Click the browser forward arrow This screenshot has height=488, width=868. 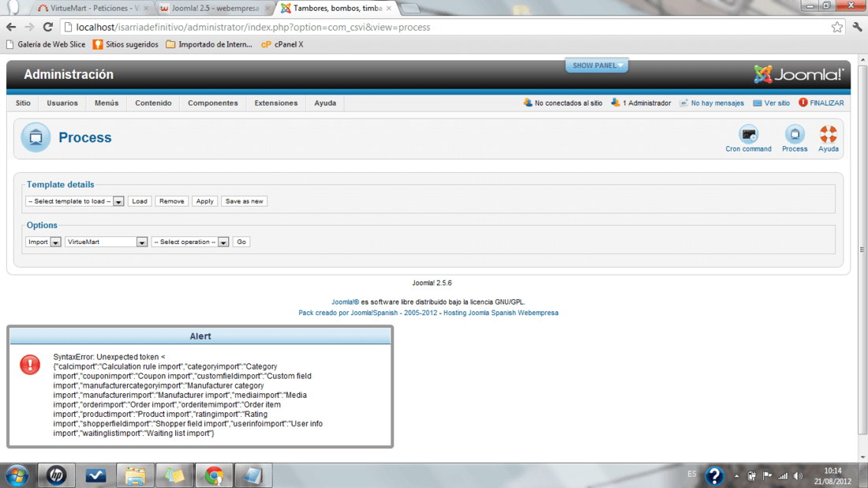tap(29, 27)
